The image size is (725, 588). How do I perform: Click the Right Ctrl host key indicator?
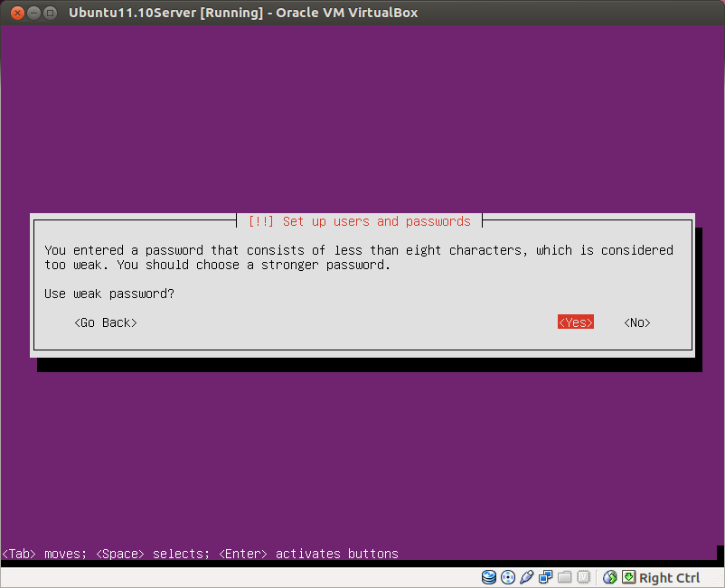tap(669, 577)
